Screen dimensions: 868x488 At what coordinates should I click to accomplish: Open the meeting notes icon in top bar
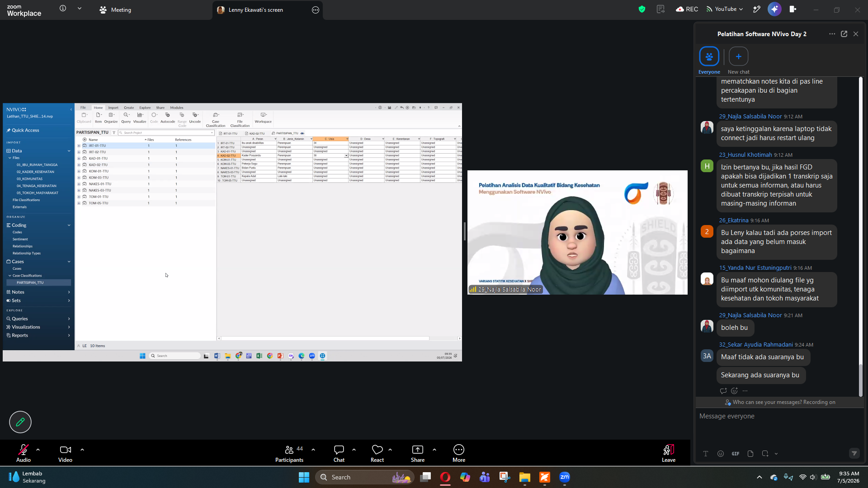pos(660,9)
